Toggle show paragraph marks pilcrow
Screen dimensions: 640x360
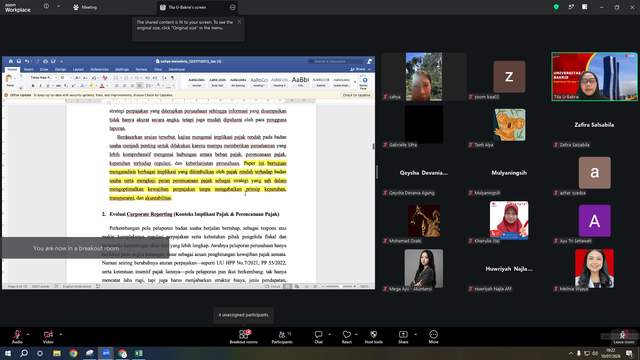point(172,78)
